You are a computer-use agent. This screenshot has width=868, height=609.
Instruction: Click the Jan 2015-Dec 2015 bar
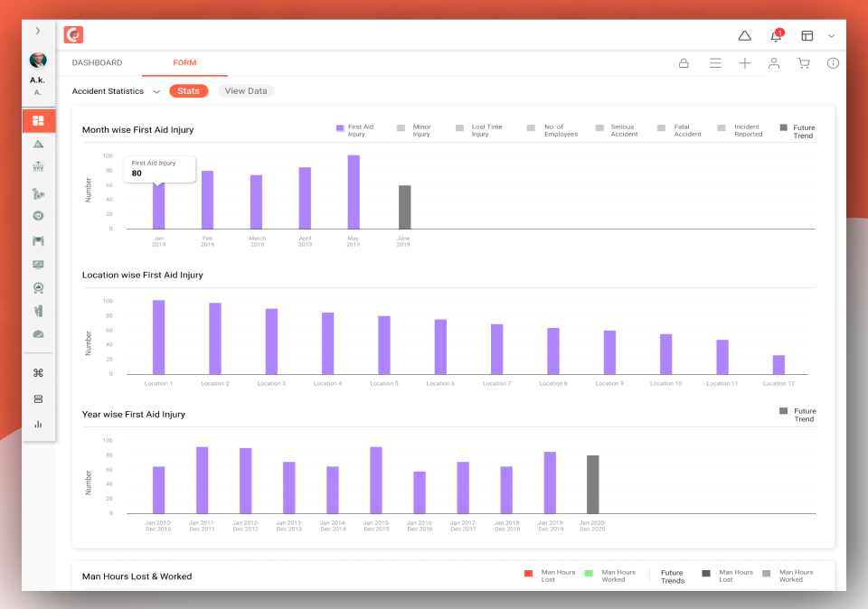click(x=376, y=480)
